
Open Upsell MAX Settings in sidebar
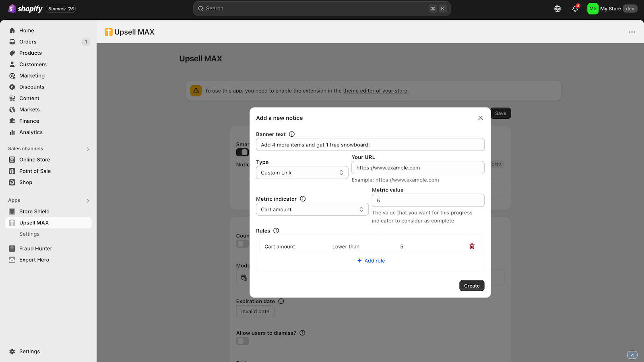29,234
